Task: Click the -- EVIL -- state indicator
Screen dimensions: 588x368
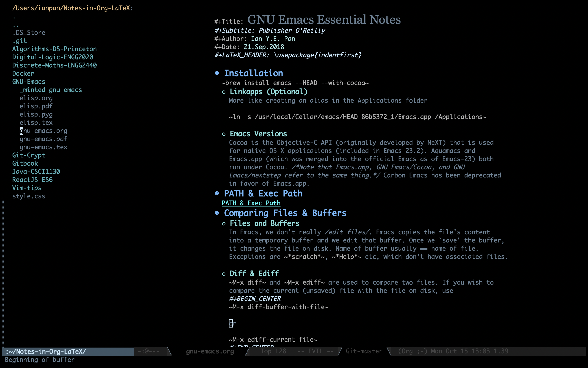Action: [315, 351]
